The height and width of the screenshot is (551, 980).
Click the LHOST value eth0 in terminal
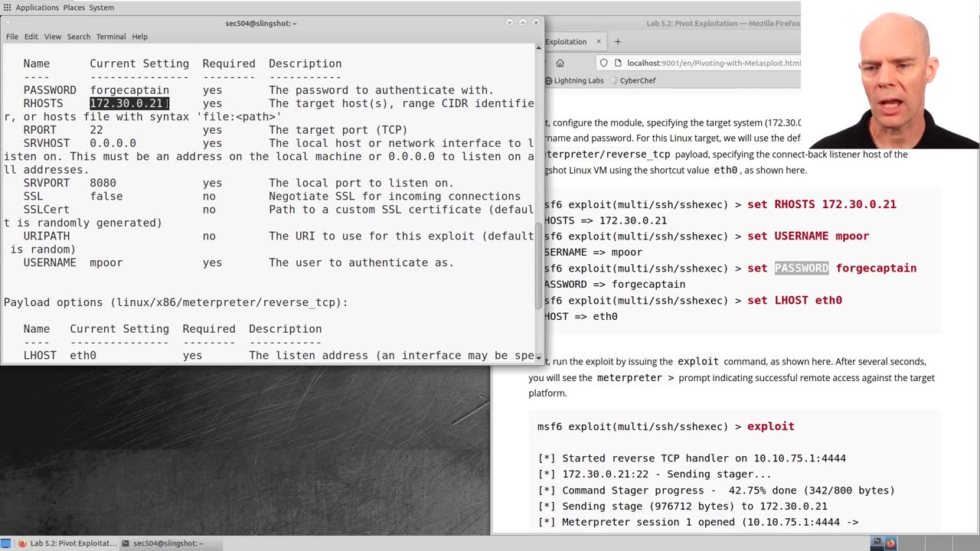point(83,355)
